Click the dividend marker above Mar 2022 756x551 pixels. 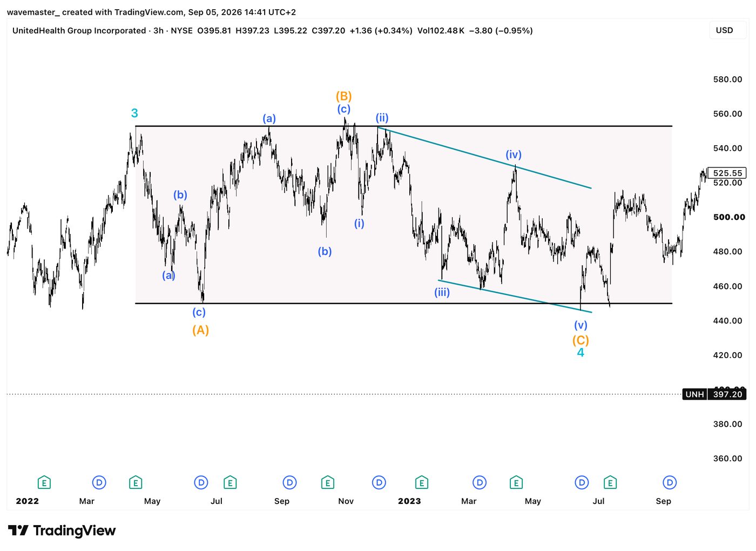point(99,482)
